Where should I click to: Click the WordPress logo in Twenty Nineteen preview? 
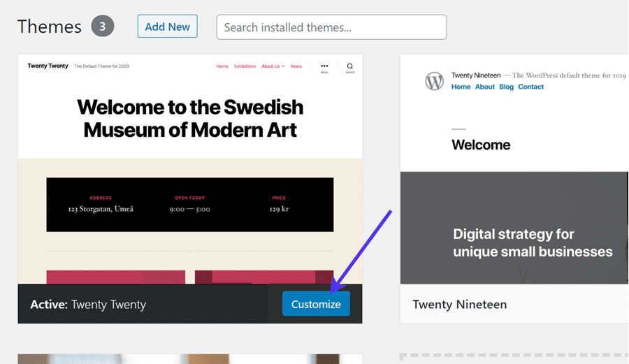click(434, 81)
